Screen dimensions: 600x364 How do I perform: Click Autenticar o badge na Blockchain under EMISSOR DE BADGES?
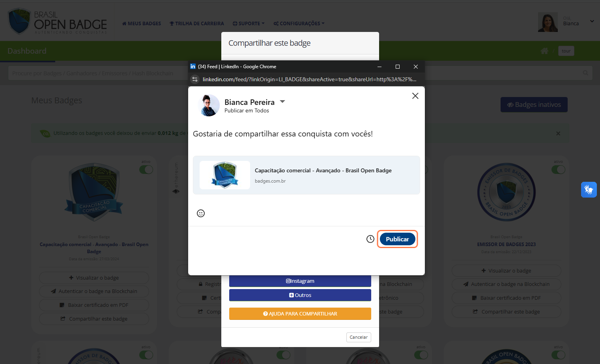coord(507,284)
